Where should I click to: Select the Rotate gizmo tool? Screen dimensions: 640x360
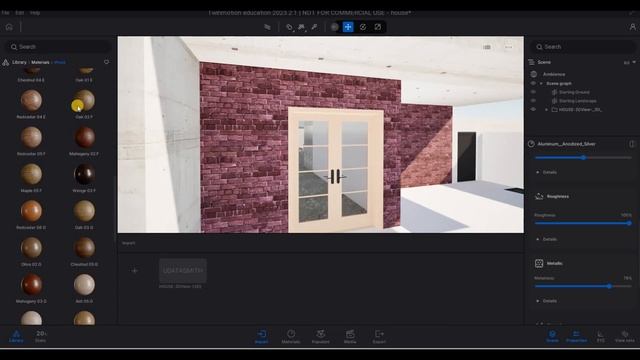tap(363, 27)
